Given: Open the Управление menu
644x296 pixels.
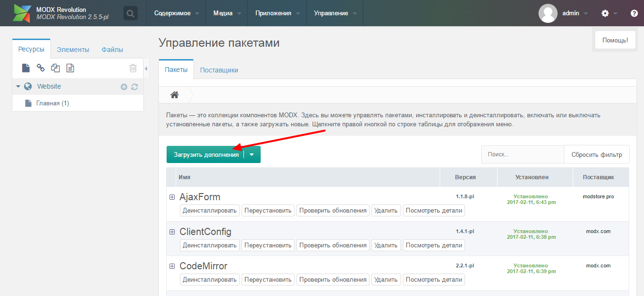Looking at the screenshot, I should (335, 13).
